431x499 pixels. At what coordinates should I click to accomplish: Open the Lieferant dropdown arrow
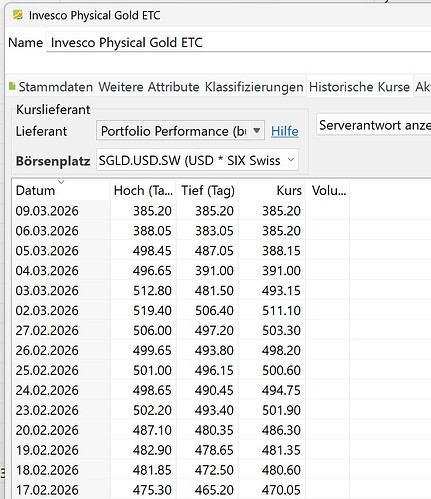[x=257, y=131]
